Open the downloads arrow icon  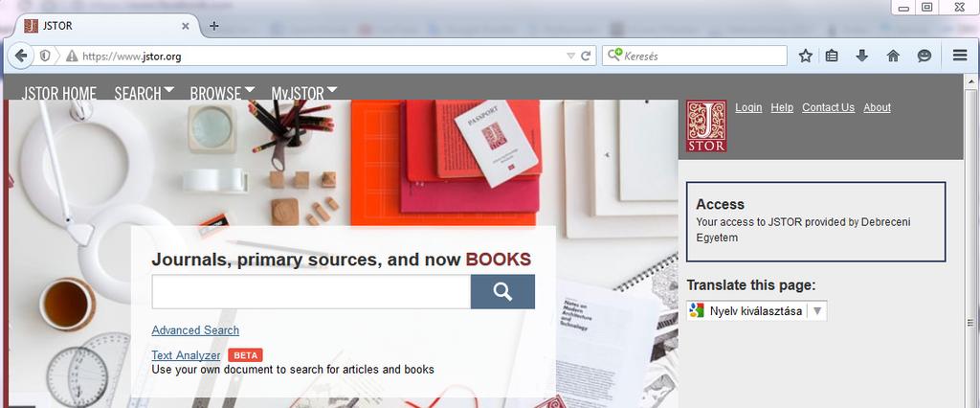(x=862, y=56)
